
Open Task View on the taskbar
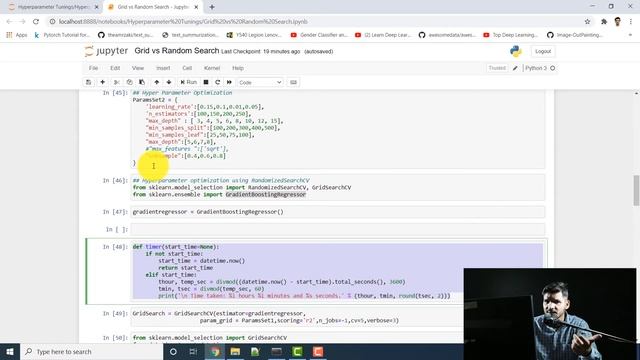193,351
